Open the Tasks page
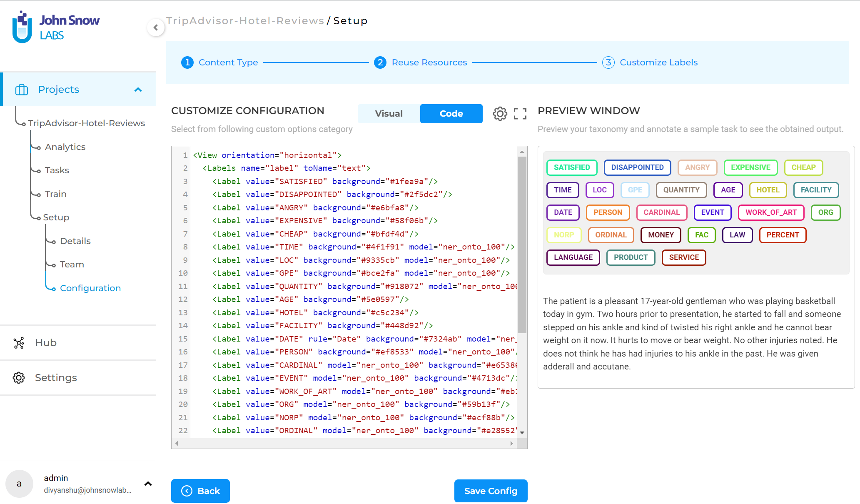Image resolution: width=860 pixels, height=504 pixels. (57, 170)
